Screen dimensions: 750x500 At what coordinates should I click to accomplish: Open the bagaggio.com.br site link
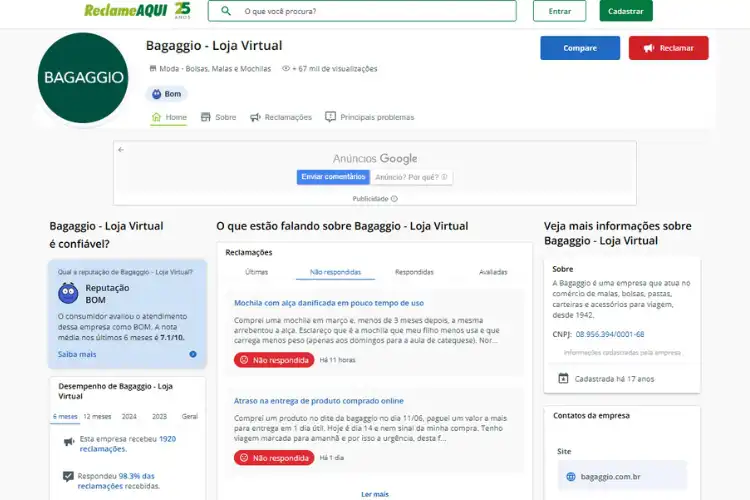(x=622, y=477)
